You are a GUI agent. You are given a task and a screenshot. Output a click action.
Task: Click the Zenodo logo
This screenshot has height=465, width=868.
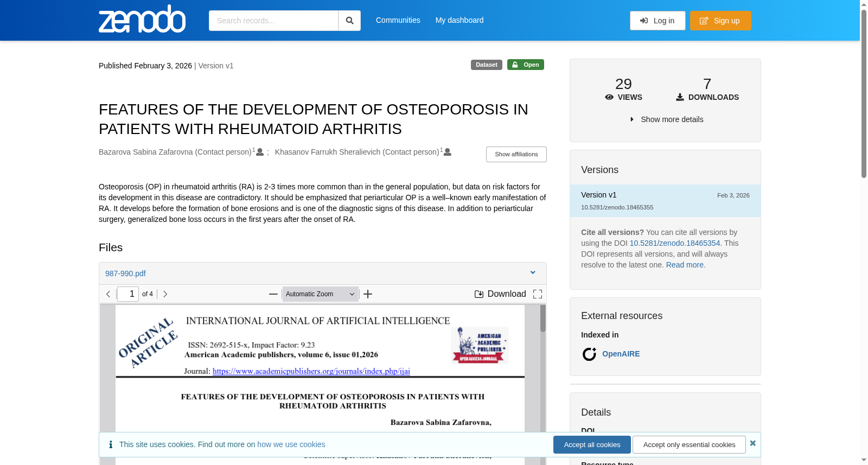(x=142, y=19)
